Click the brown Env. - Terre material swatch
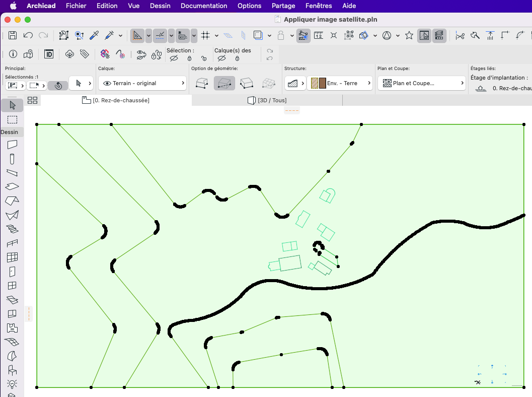This screenshot has width=532, height=397. 322,83
